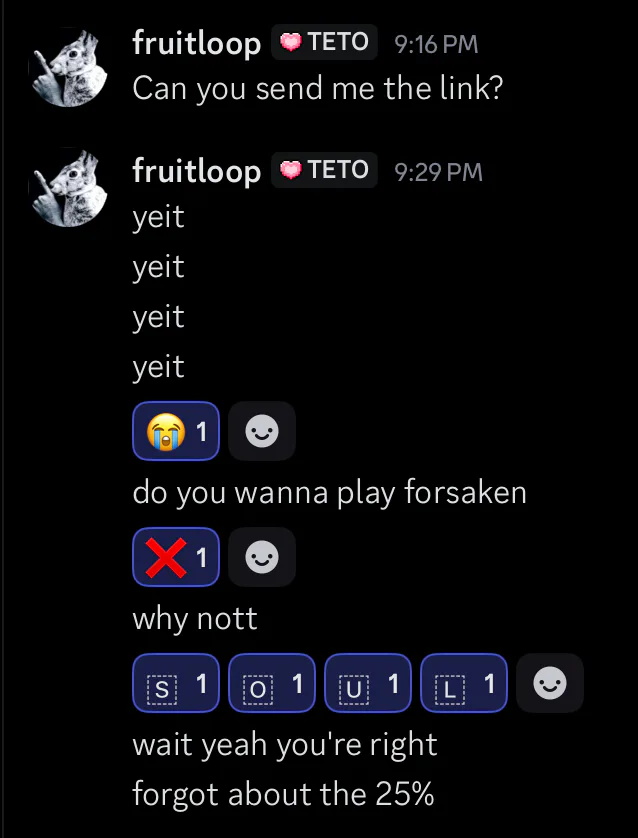The height and width of the screenshot is (838, 638).
Task: Click fruitloop username on 9:29 PM message
Action: 196,171
